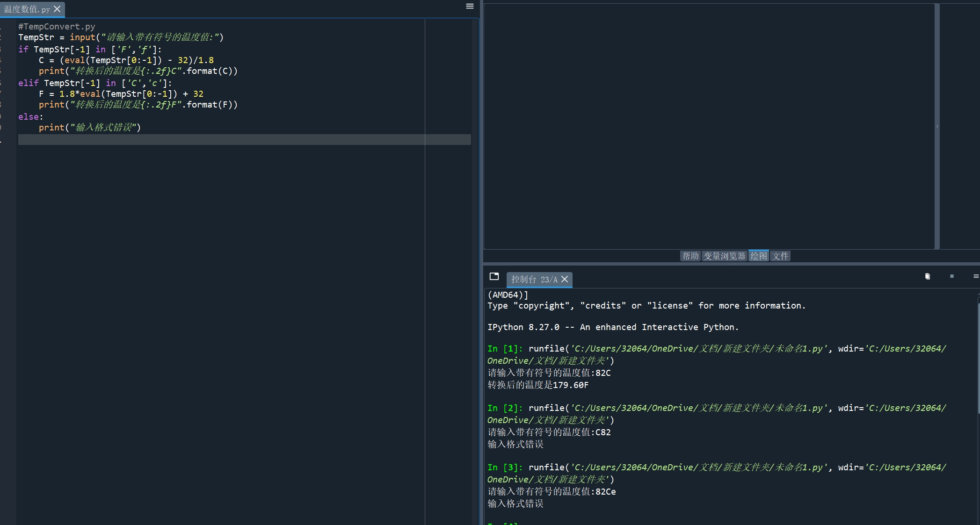Open the editor pane hamburger options menu
The image size is (980, 525).
(x=470, y=6)
